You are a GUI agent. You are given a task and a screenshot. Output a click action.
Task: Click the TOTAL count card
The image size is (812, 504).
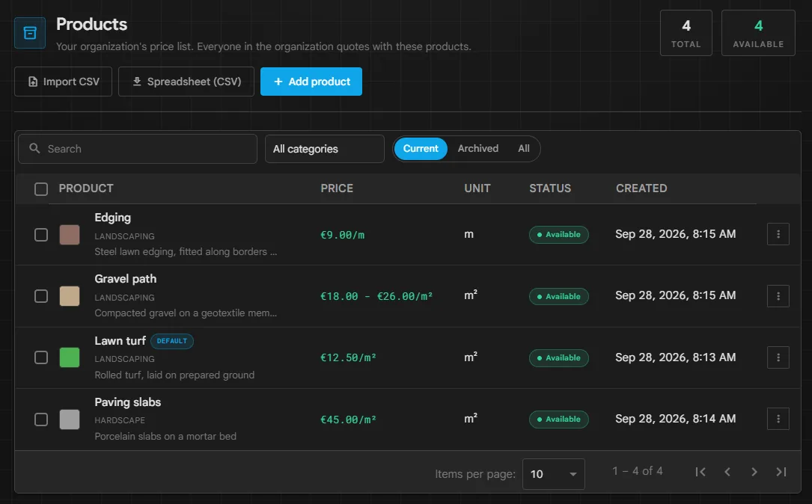click(686, 33)
